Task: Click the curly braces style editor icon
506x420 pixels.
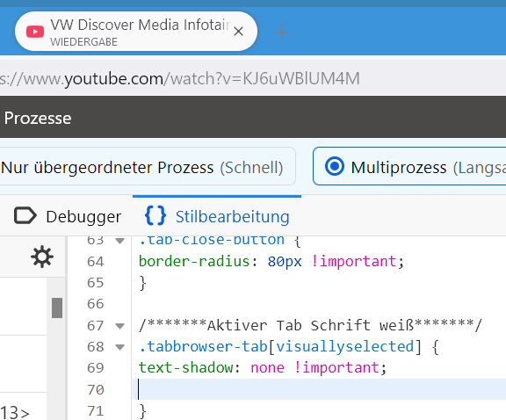Action: (x=155, y=215)
